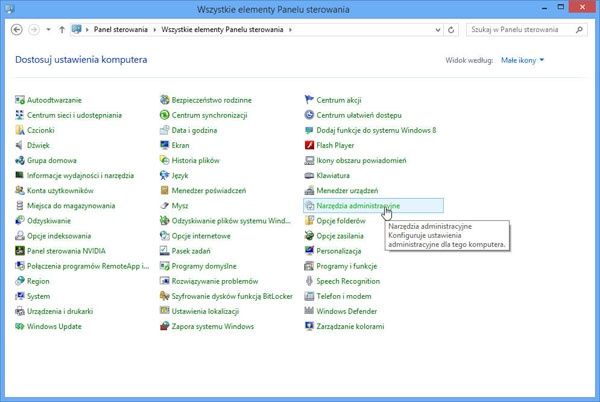This screenshot has width=600, height=402.
Task: Open the Grupa domowa icon
Action: [x=20, y=160]
